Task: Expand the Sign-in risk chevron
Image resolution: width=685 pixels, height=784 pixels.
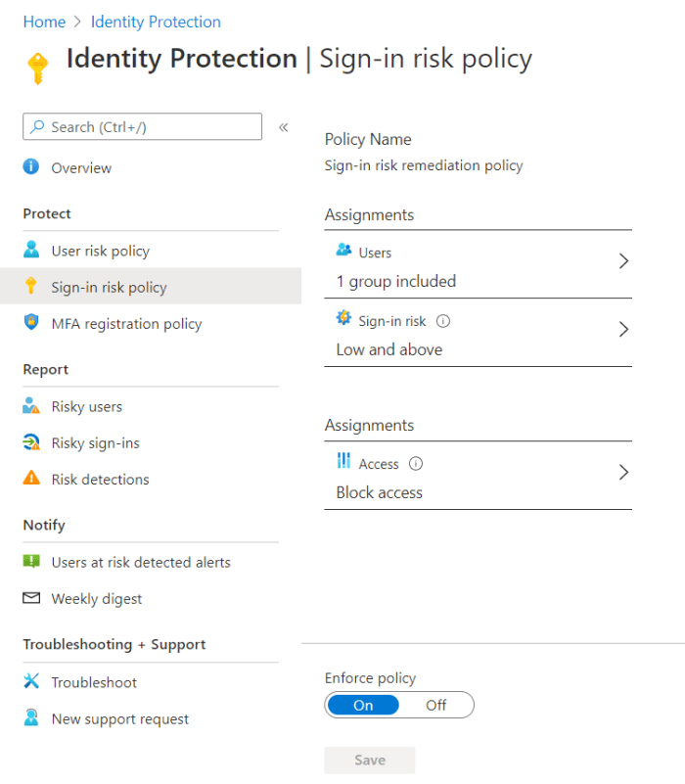Action: point(623,330)
